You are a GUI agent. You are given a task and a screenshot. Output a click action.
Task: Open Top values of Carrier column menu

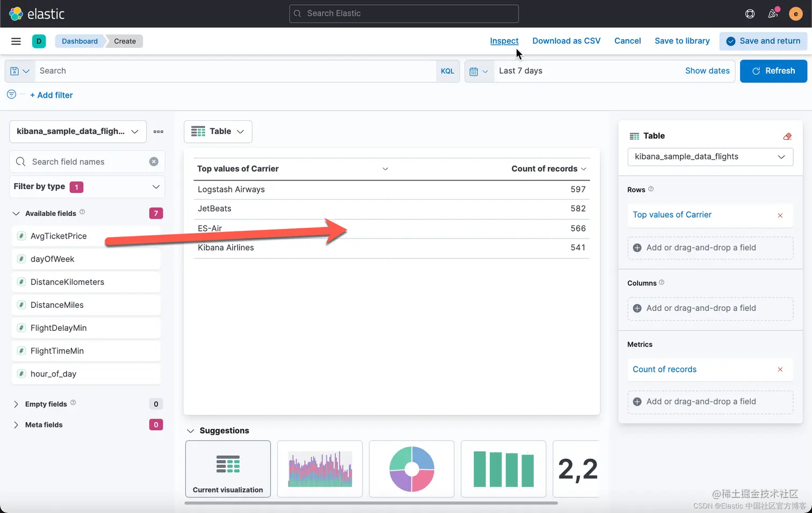coord(385,169)
